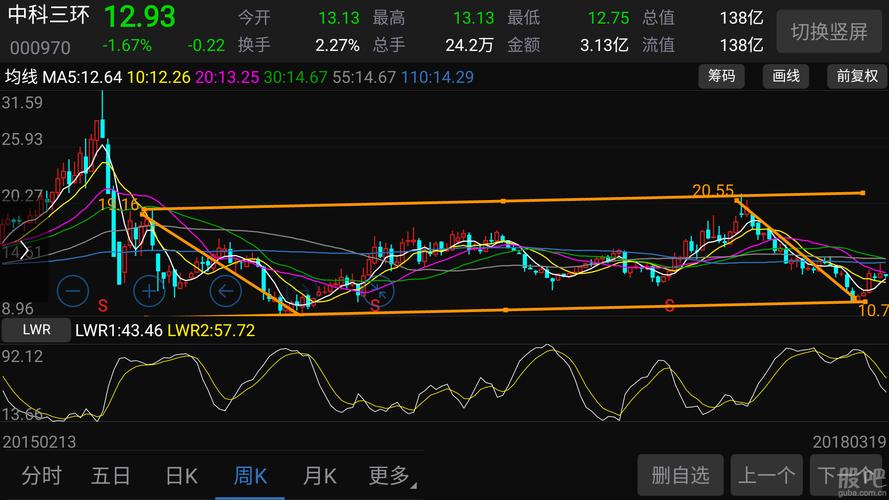Open the 筹码 chip distribution button

tap(721, 76)
